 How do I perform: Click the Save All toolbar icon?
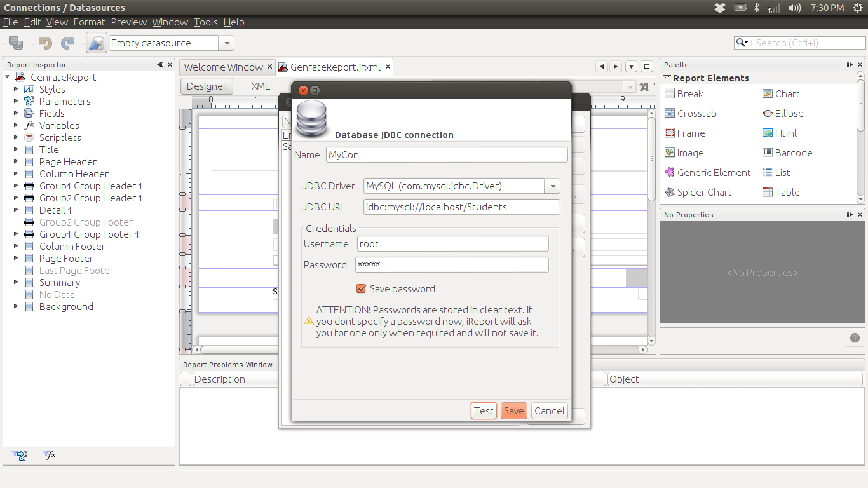pos(13,43)
